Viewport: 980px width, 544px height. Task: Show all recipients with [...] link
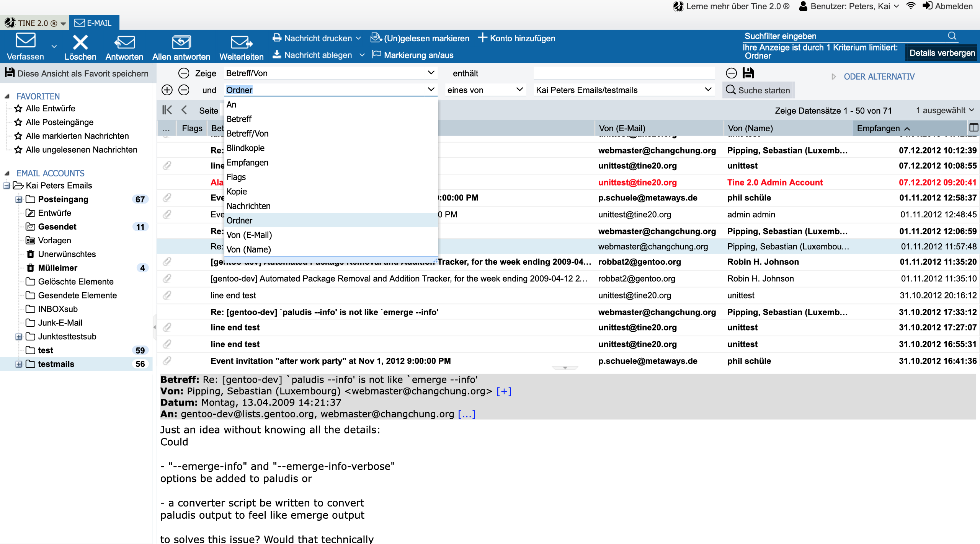coord(467,414)
